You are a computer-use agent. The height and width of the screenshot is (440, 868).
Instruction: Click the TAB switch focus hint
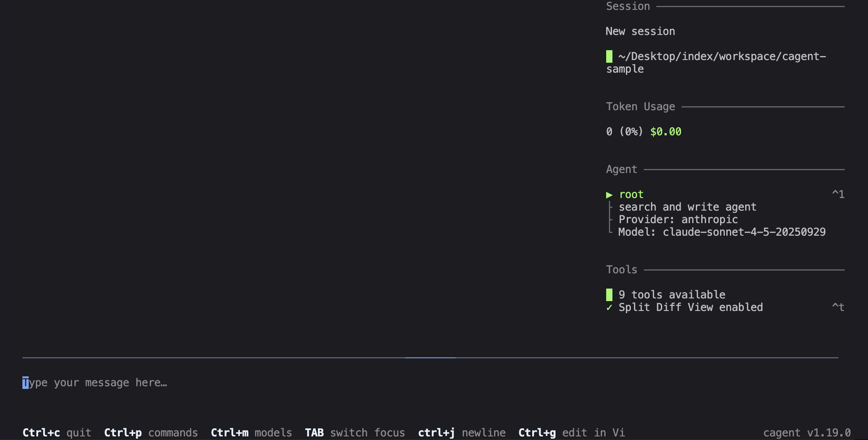(x=355, y=433)
